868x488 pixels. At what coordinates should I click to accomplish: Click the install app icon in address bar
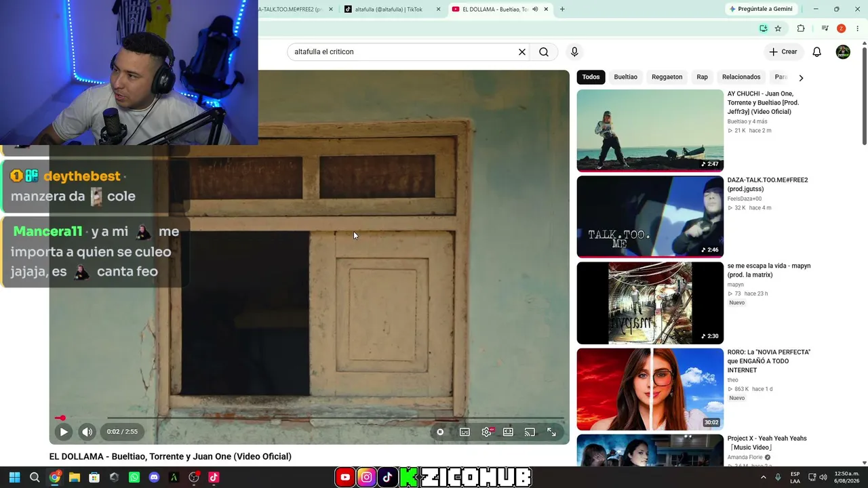coord(763,28)
